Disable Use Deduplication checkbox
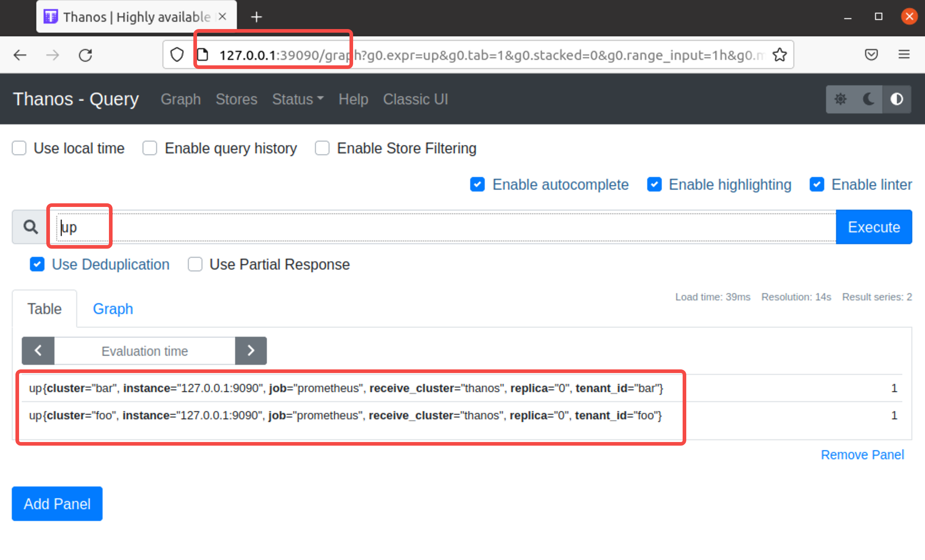This screenshot has height=560, width=925. point(37,264)
